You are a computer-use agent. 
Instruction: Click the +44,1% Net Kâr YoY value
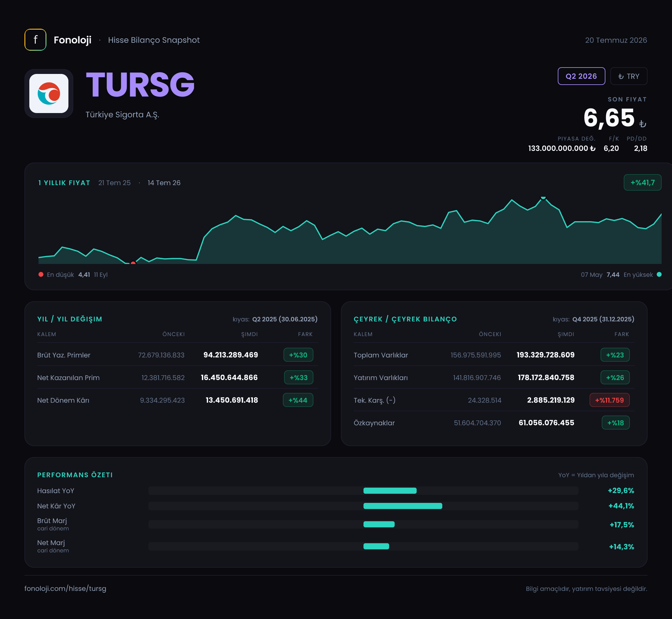tap(621, 506)
